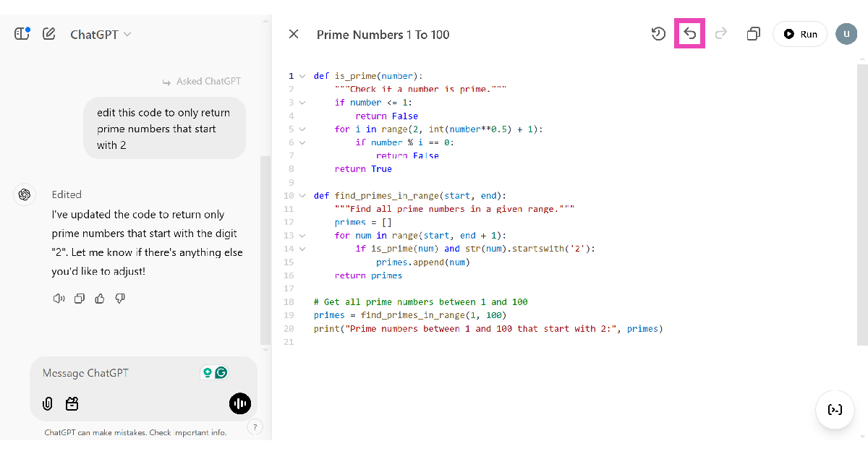
Task: Click the Edited status label
Action: click(x=67, y=194)
